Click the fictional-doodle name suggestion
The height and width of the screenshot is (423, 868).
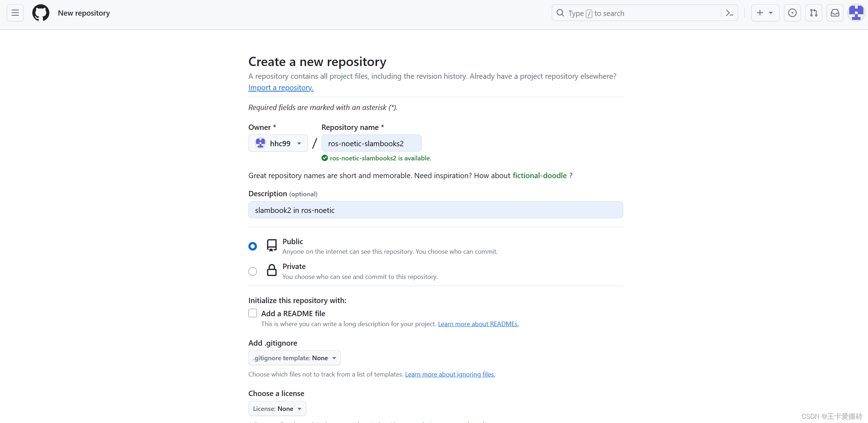tap(539, 175)
